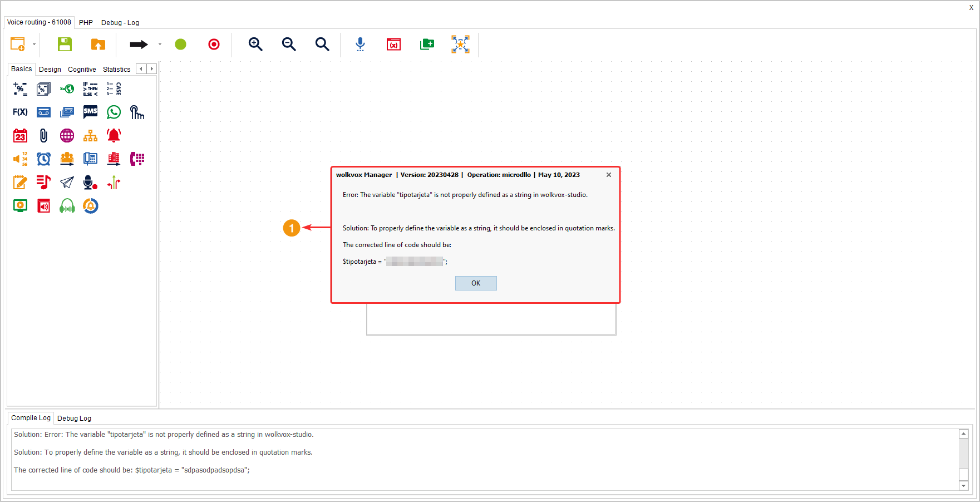Click the X at top right corner
This screenshot has height=502, width=980.
[971, 8]
